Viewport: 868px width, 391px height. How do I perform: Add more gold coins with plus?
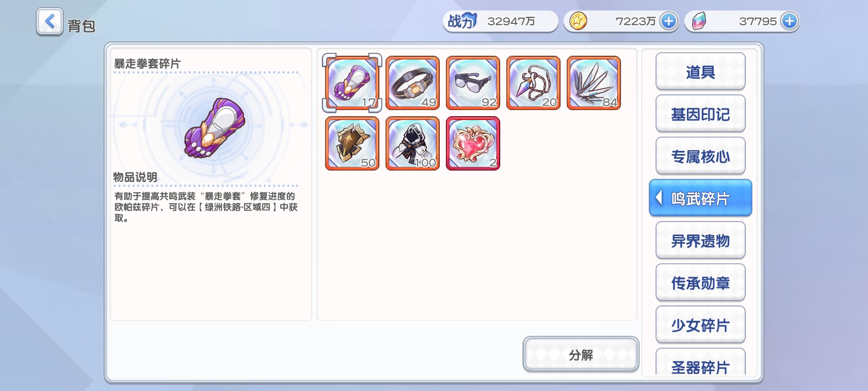coord(668,21)
